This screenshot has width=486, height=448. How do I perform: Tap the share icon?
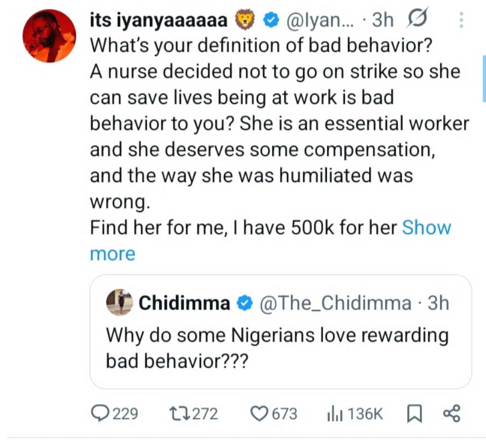(452, 414)
